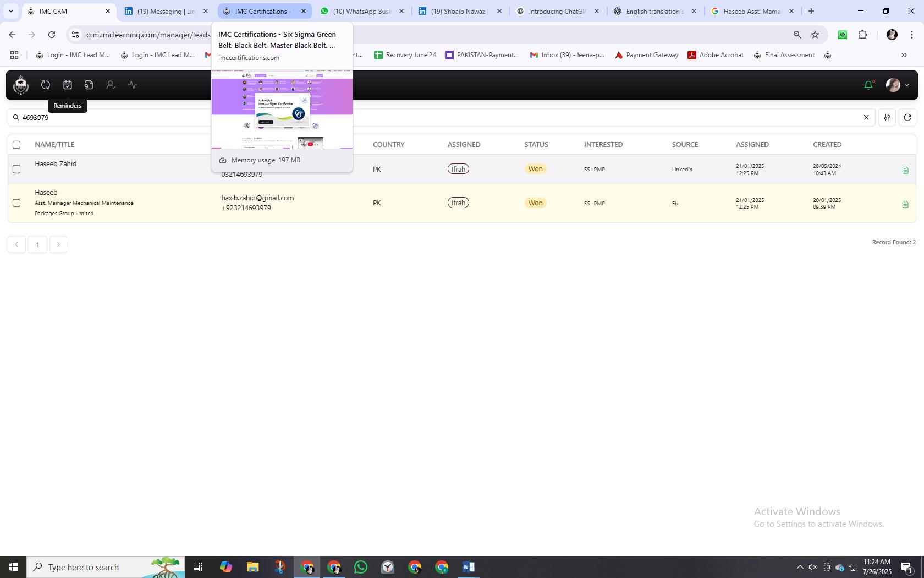Image resolution: width=924 pixels, height=578 pixels.
Task: Go back to the previous page
Action: 12,35
